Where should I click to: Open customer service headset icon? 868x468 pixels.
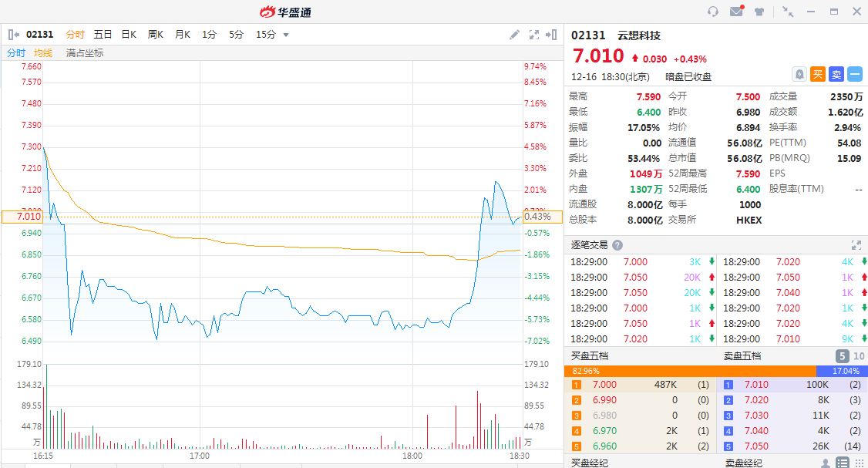pyautogui.click(x=713, y=12)
